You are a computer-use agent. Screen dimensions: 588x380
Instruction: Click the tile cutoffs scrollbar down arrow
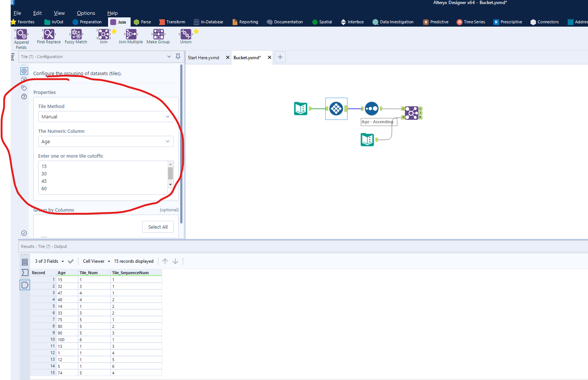coord(171,184)
